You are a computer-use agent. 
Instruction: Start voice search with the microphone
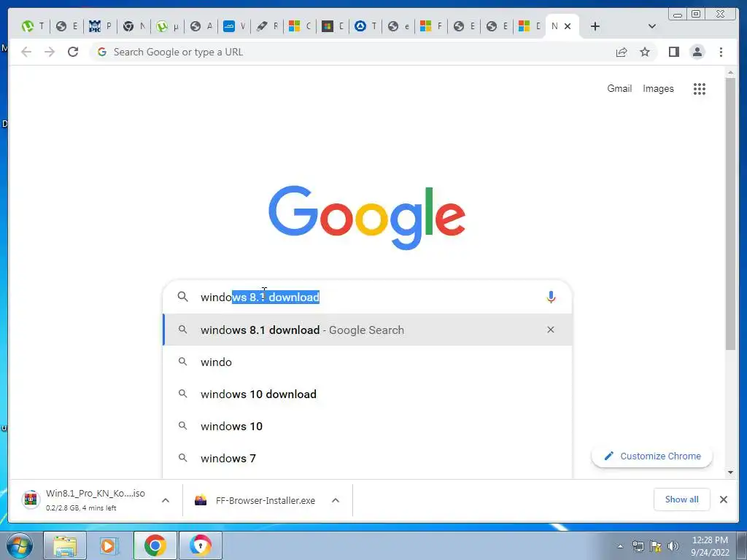click(551, 297)
